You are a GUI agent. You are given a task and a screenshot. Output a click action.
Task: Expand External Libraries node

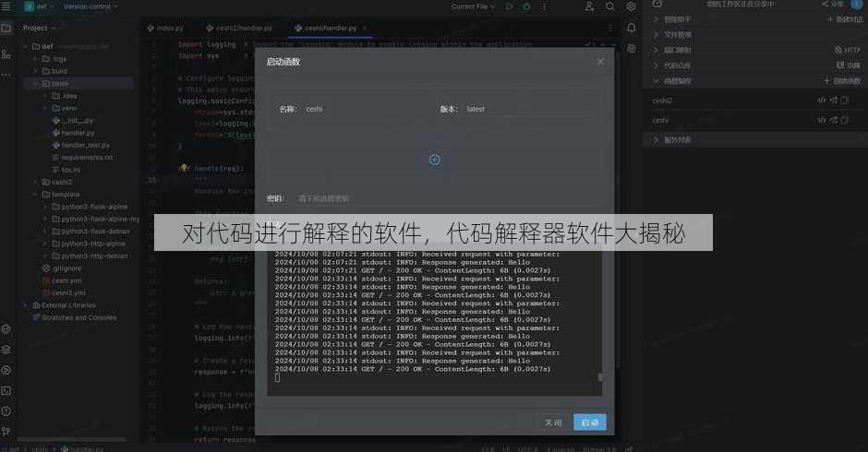point(26,304)
